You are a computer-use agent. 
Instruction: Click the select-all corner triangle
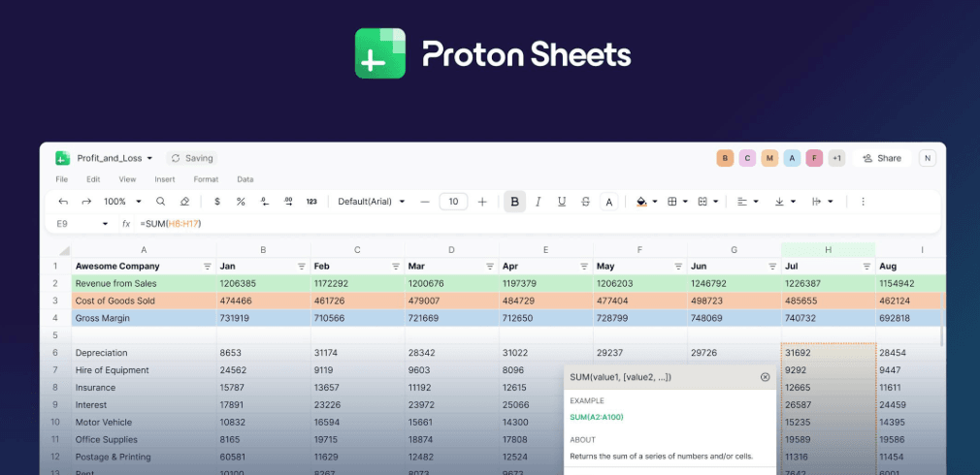click(x=64, y=251)
